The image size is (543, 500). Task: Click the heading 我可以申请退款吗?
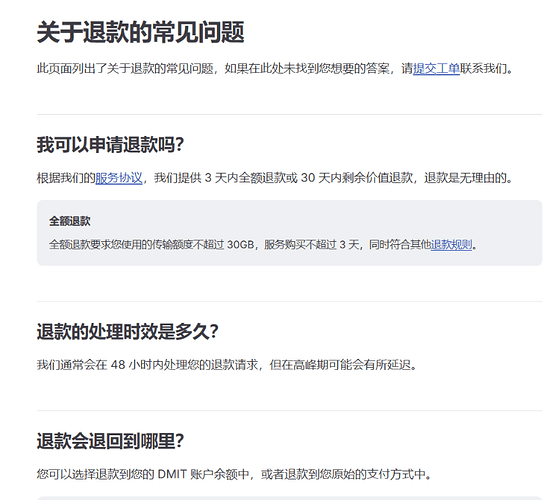(110, 145)
